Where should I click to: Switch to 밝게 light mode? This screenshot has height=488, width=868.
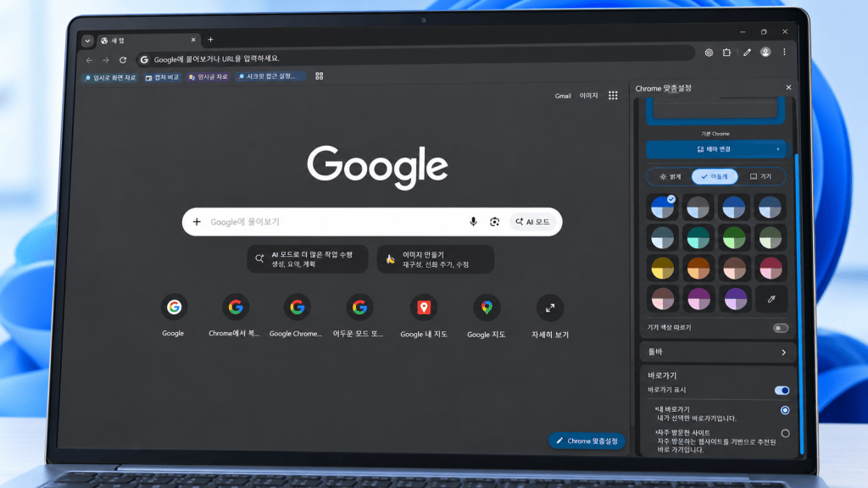670,176
